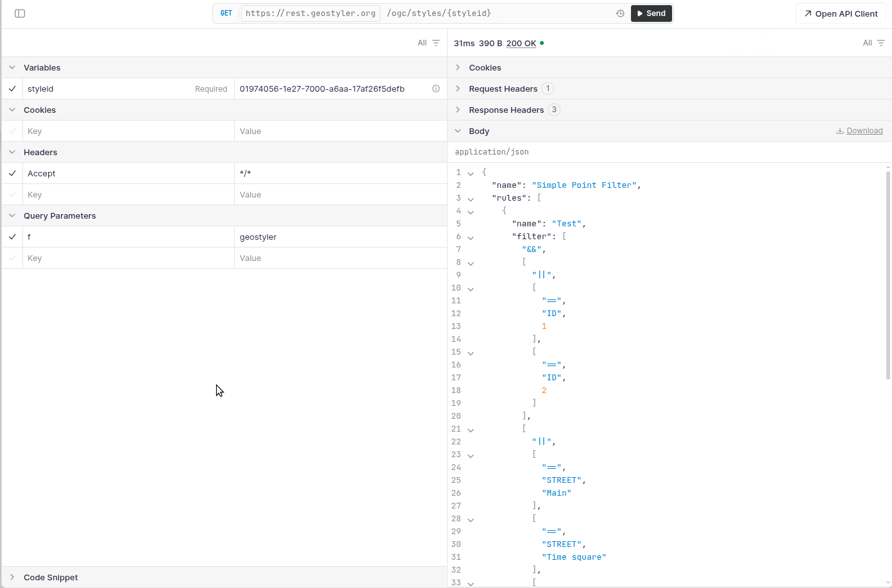Click the Send request button

(x=652, y=13)
